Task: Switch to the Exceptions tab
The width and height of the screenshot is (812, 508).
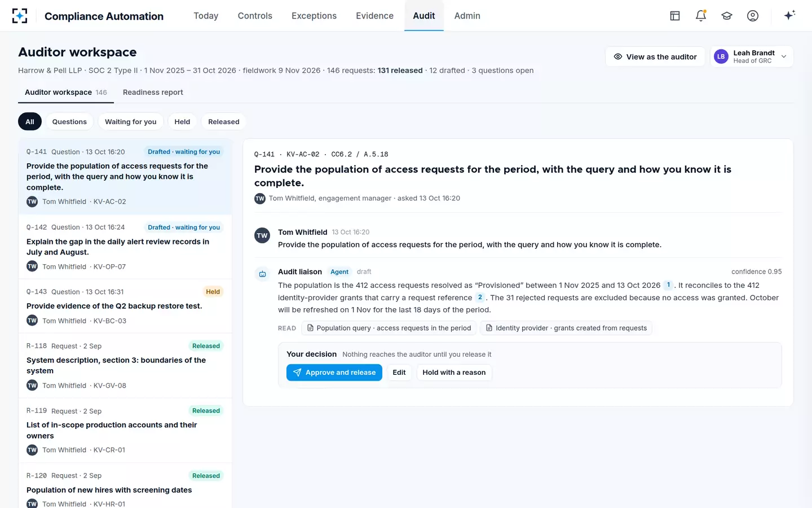Action: pyautogui.click(x=314, y=16)
